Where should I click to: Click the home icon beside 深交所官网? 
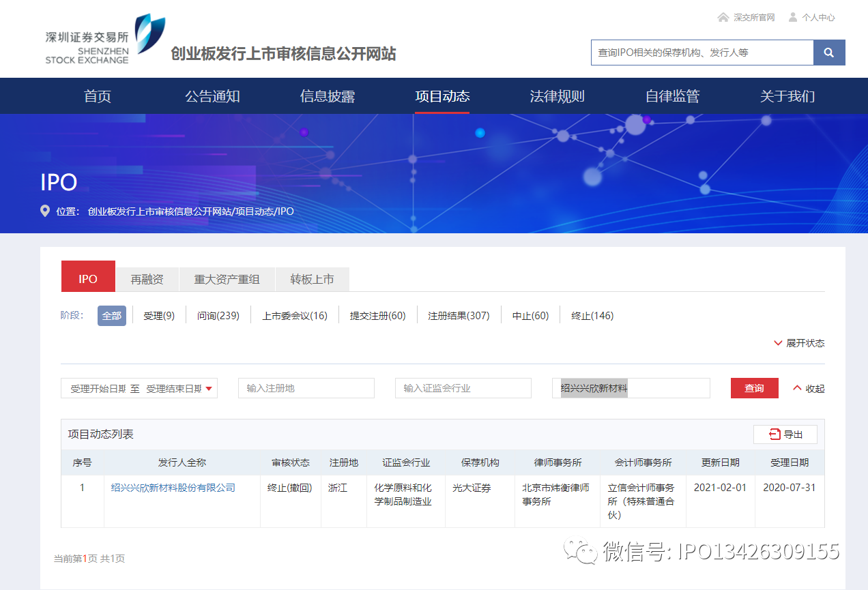point(723,17)
